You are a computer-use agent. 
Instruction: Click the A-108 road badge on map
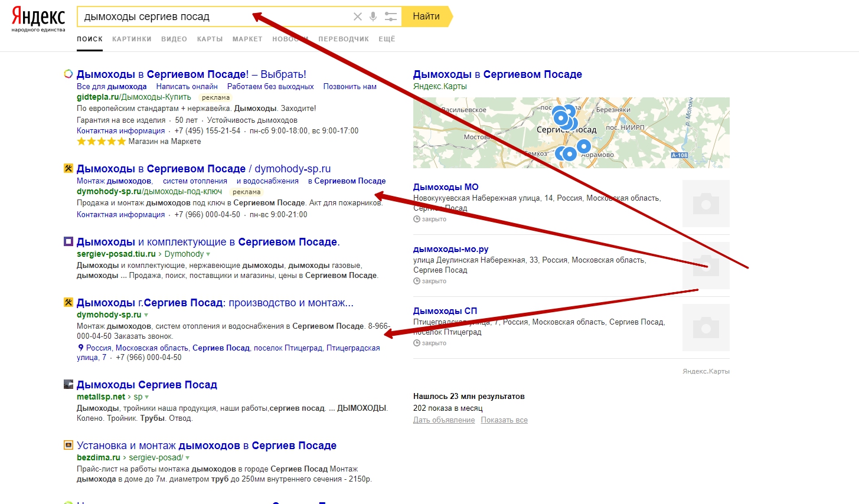tap(680, 155)
